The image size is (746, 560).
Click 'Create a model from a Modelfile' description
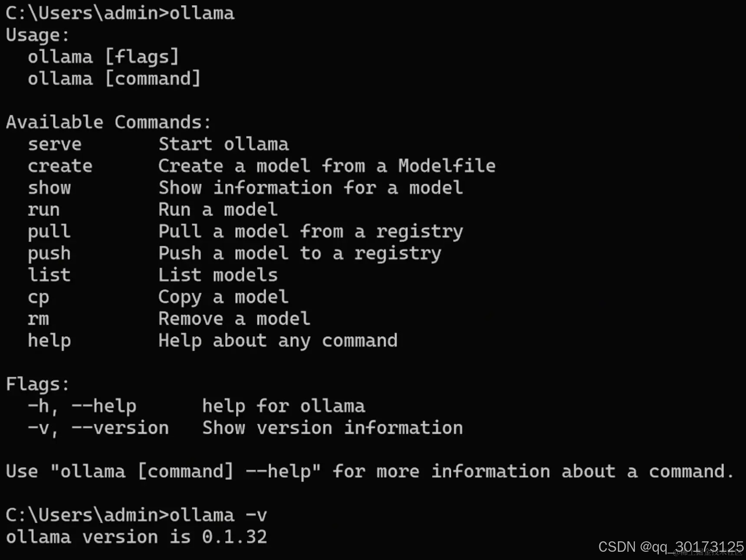327,166
